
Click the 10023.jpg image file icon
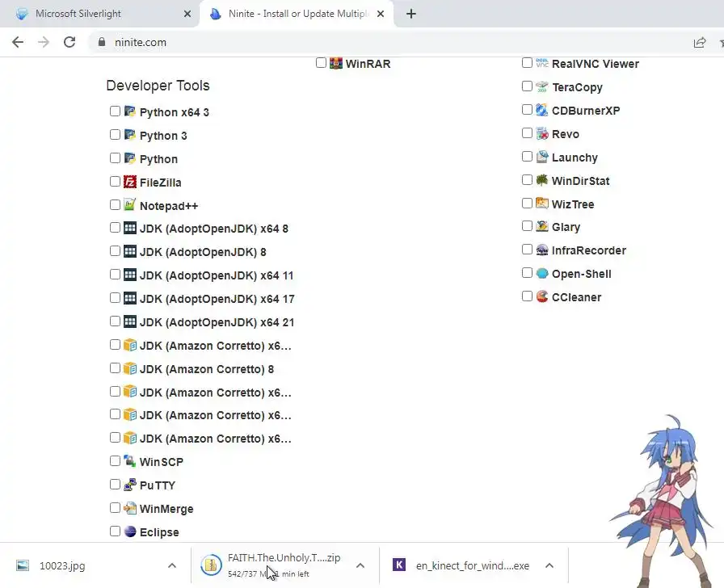click(x=23, y=565)
